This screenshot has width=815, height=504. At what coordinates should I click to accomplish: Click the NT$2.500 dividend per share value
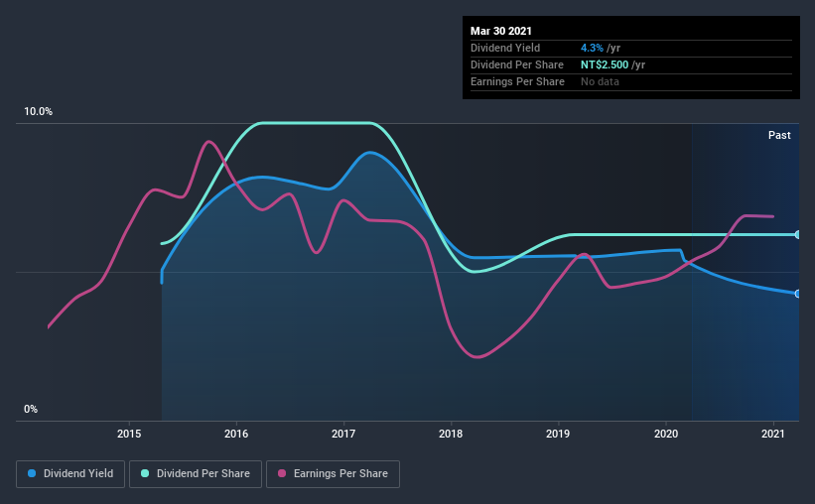click(605, 64)
